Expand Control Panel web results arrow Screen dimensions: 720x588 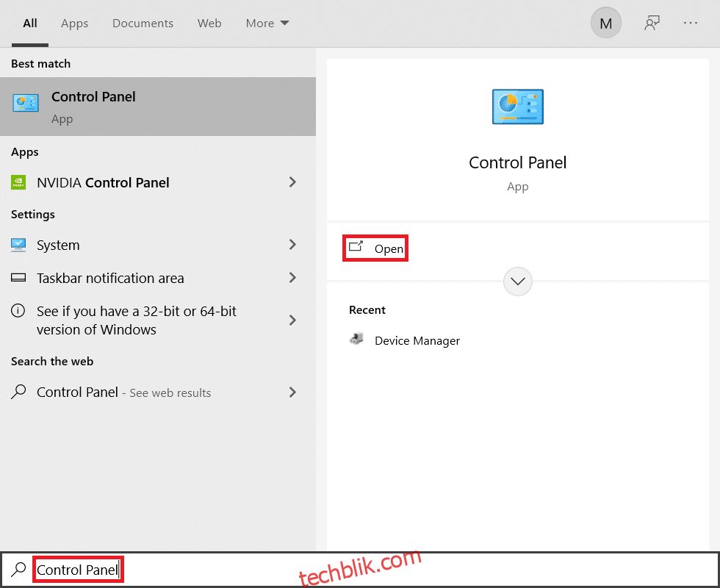point(292,392)
